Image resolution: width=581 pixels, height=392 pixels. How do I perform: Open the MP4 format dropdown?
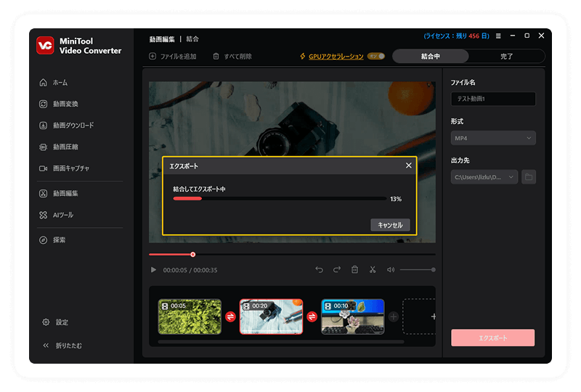pos(493,138)
